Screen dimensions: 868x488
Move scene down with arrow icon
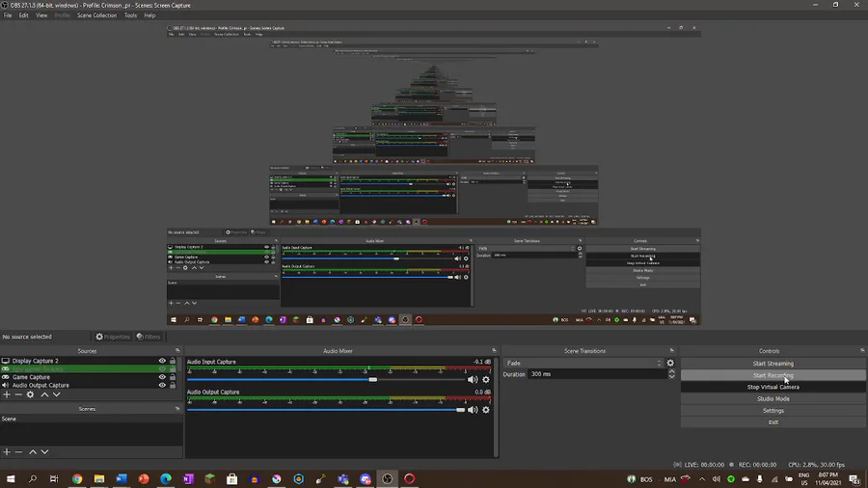(44, 452)
